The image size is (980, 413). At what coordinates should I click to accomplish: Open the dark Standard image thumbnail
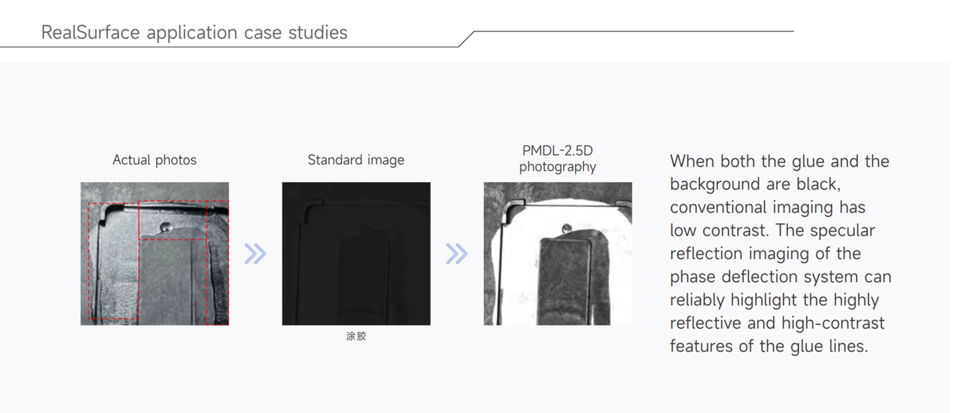click(x=356, y=254)
